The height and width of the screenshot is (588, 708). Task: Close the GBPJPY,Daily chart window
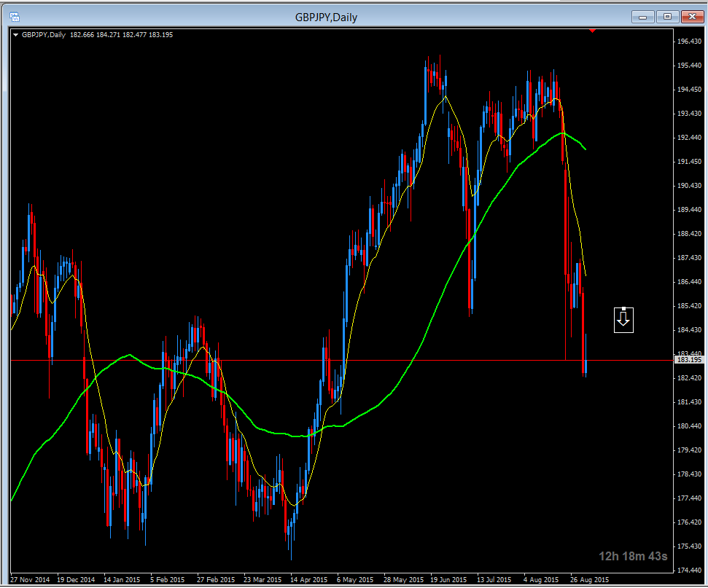(691, 16)
